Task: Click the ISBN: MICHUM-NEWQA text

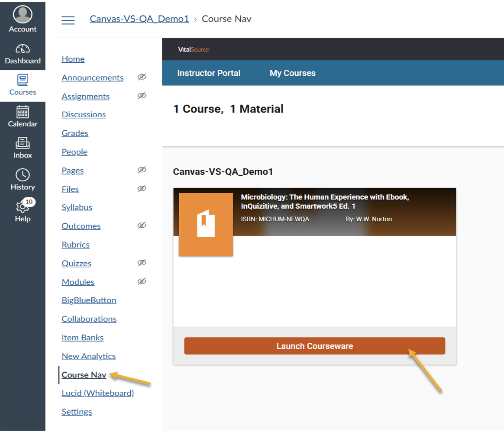Action: [x=275, y=219]
